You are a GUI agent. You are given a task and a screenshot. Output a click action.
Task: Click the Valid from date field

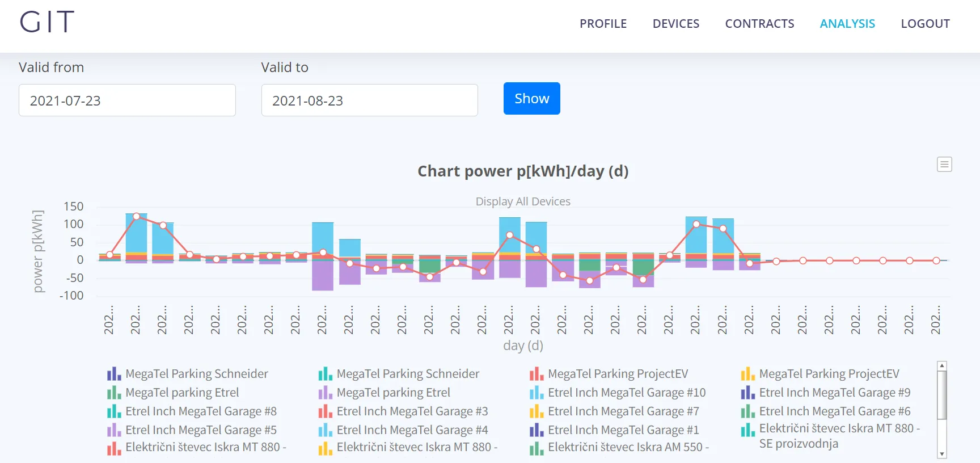click(x=127, y=100)
